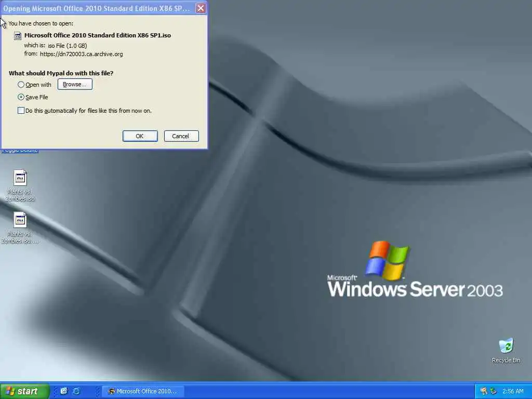Click the Browse... button
This screenshot has width=532, height=399.
[75, 84]
